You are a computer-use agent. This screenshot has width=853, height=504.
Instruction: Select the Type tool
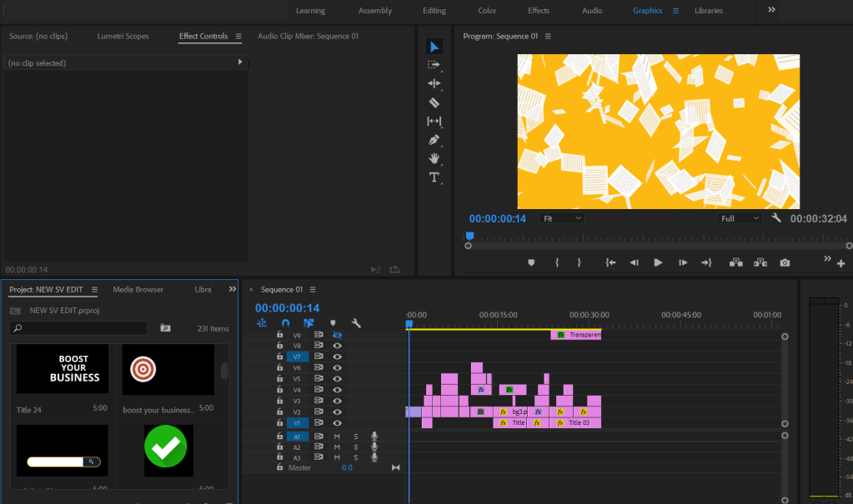434,177
